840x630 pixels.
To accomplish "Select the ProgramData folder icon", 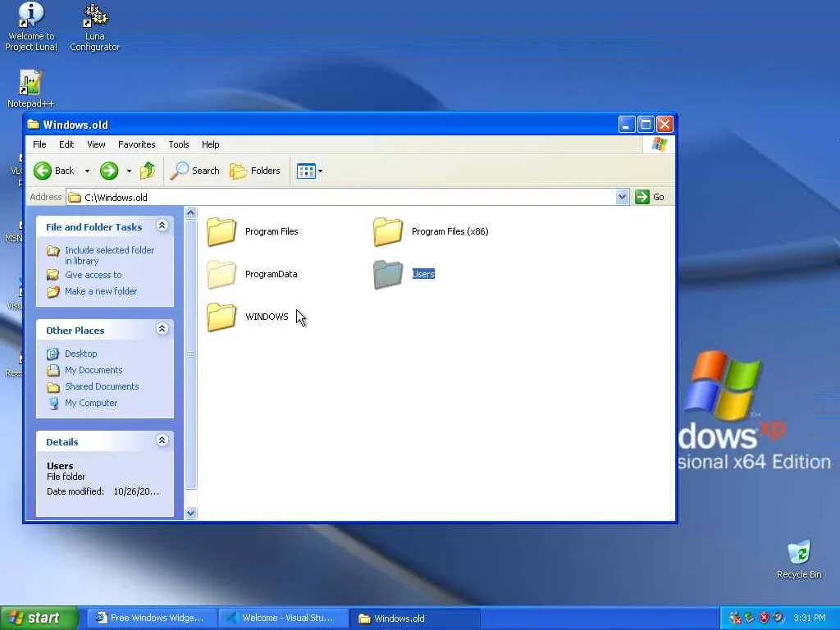I will click(221, 274).
